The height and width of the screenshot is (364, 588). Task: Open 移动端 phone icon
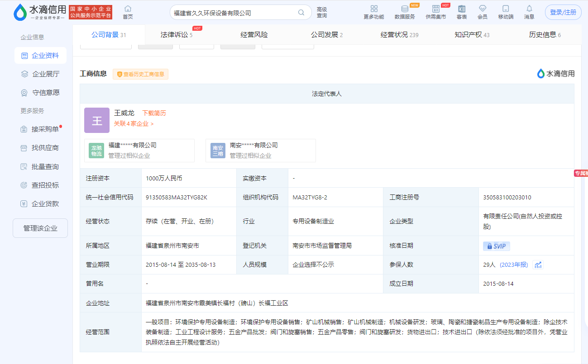coord(506,9)
